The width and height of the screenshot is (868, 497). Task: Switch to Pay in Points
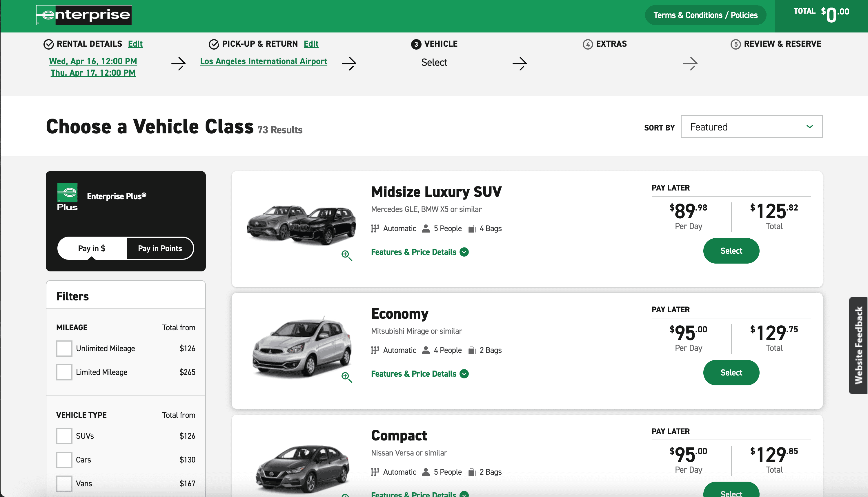coord(160,248)
